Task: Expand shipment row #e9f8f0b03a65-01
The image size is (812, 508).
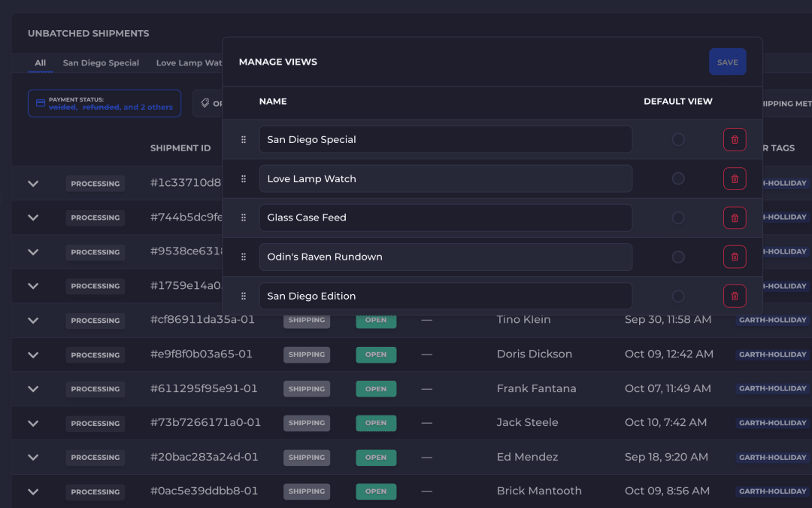Action: pos(33,355)
